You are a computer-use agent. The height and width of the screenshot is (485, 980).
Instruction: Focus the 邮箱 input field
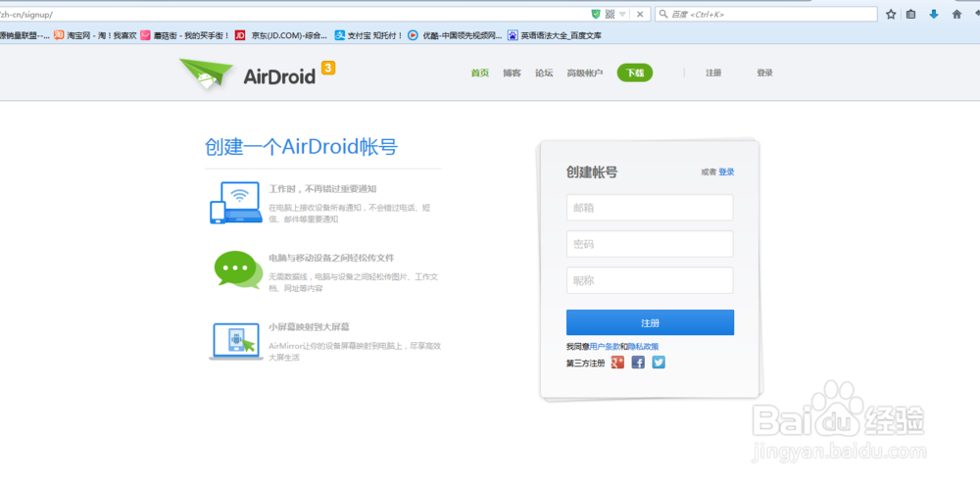click(x=650, y=208)
